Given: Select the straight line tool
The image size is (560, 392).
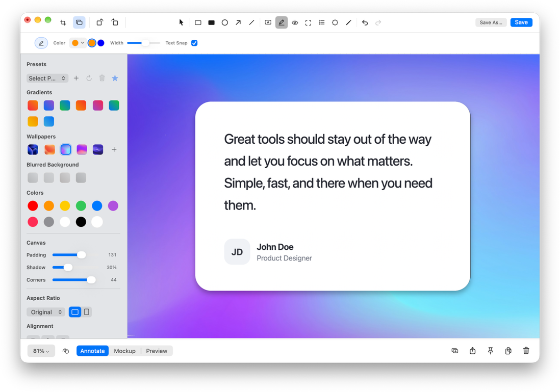Looking at the screenshot, I should (252, 22).
